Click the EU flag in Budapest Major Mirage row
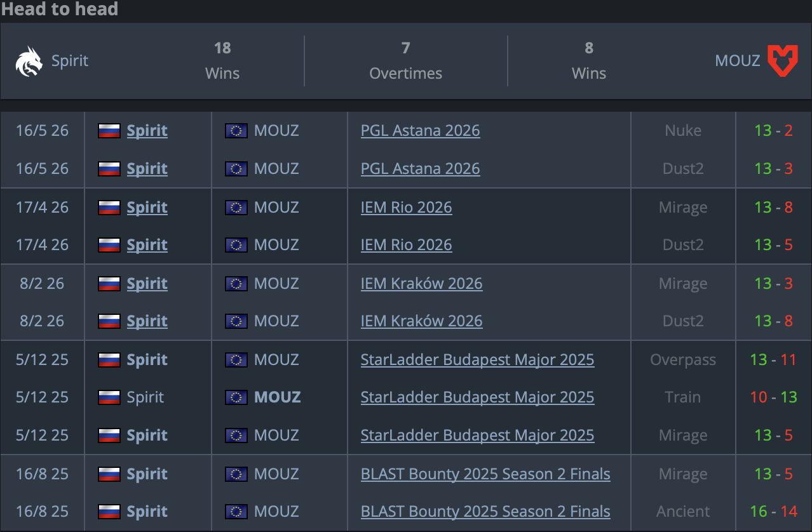Screen dimensions: 812x532 pos(236,436)
